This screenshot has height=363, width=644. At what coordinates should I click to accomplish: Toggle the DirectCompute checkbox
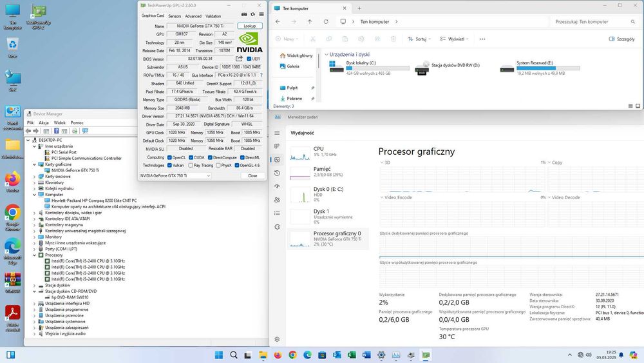(x=210, y=157)
